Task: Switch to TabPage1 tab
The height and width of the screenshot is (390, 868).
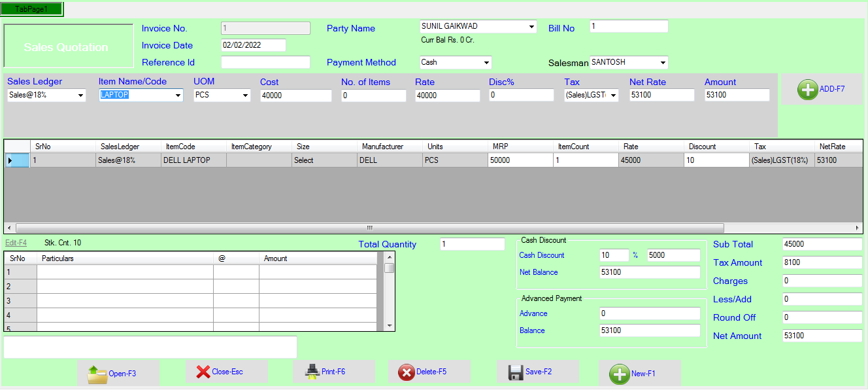Action: (31, 9)
